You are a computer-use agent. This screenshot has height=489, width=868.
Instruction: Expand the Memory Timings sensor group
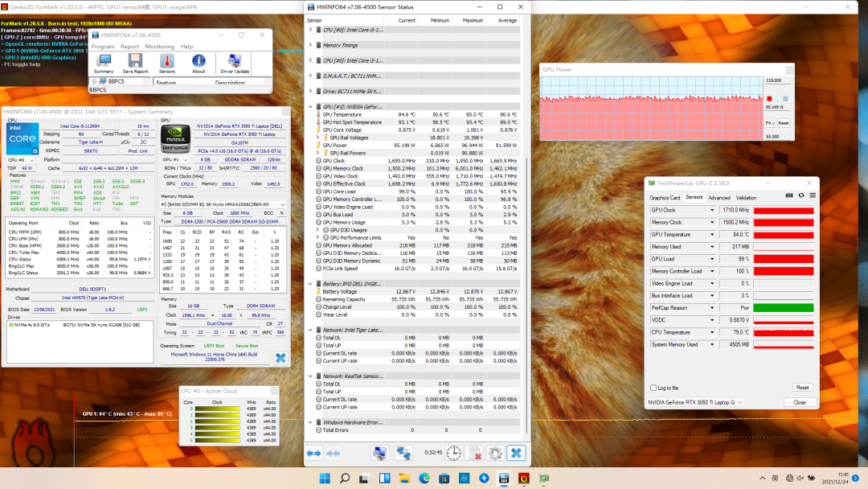(x=310, y=45)
